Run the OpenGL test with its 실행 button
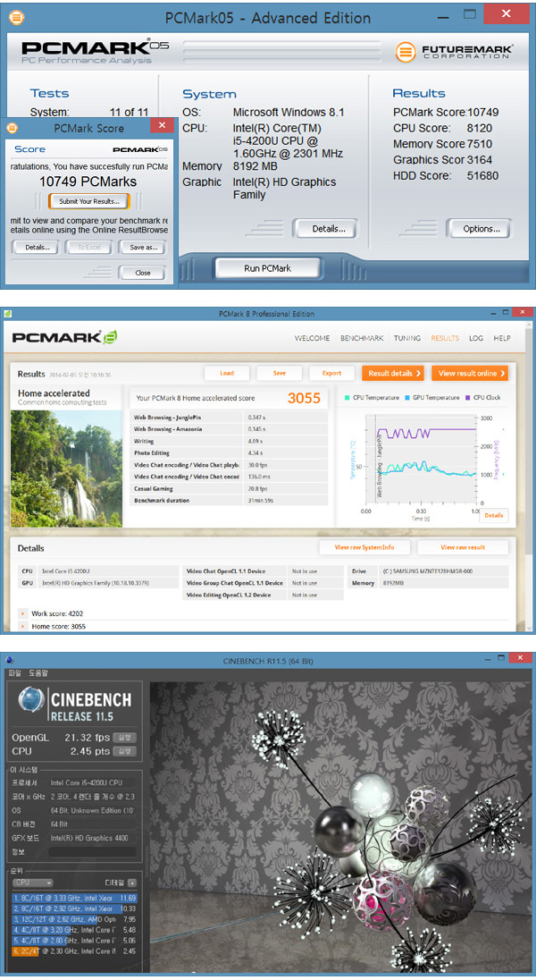This screenshot has width=536, height=980. click(x=124, y=738)
